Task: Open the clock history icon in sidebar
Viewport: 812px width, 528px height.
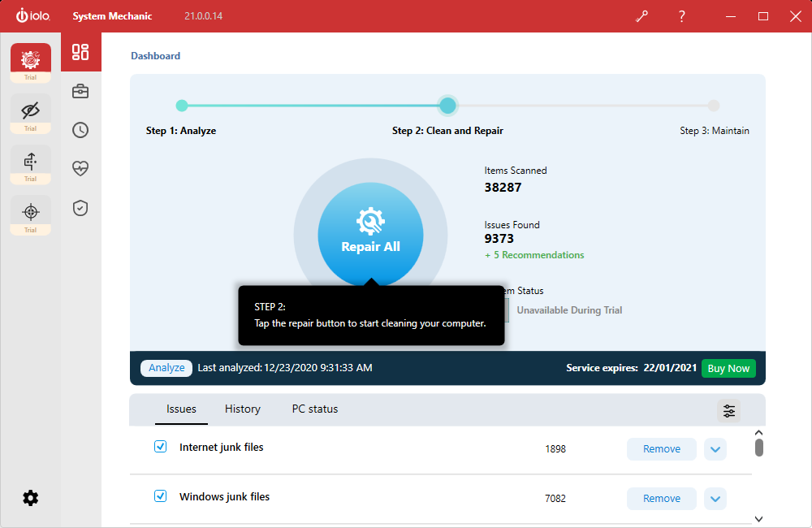Action: point(80,130)
